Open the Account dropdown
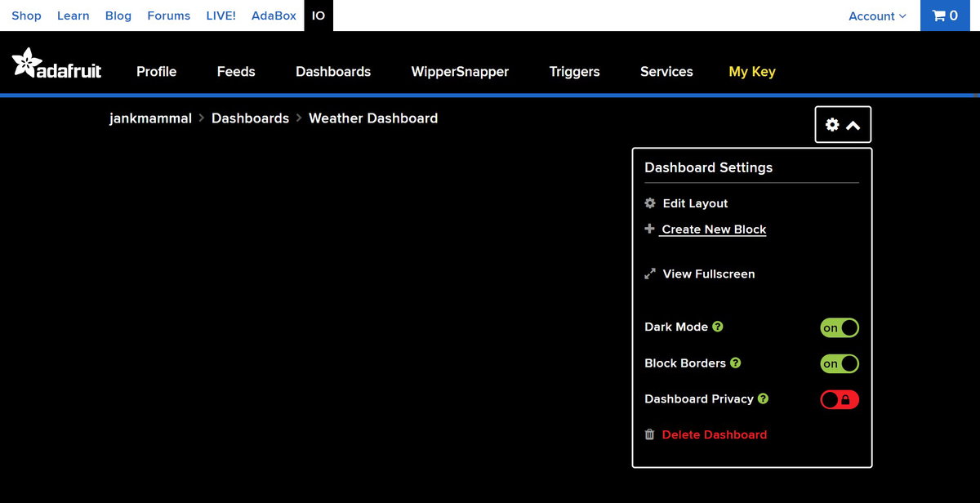 click(x=877, y=16)
